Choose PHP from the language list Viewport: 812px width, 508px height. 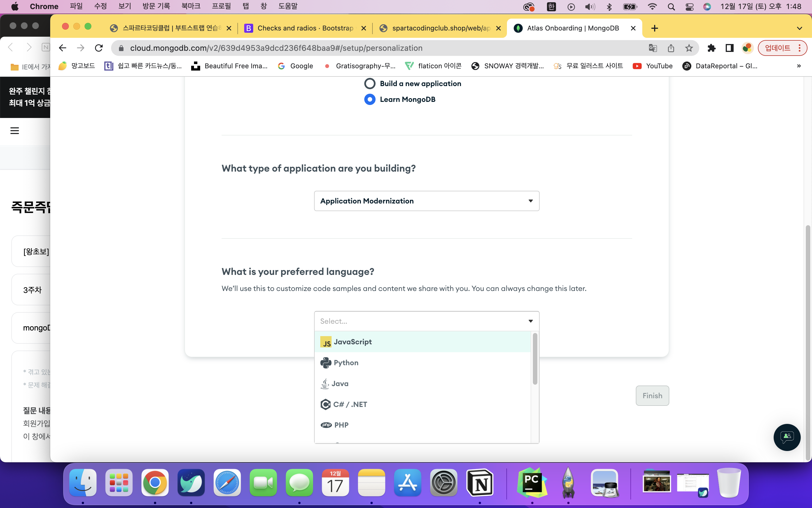pyautogui.click(x=422, y=425)
